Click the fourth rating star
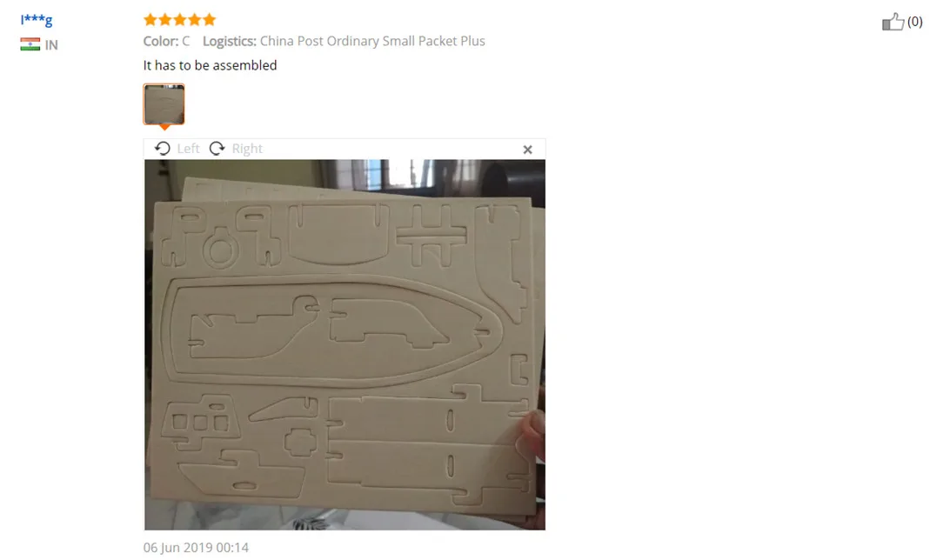 tap(195, 20)
